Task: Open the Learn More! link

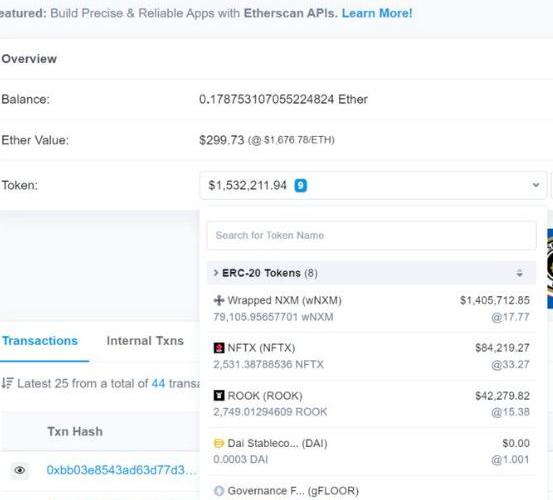Action: [x=377, y=13]
